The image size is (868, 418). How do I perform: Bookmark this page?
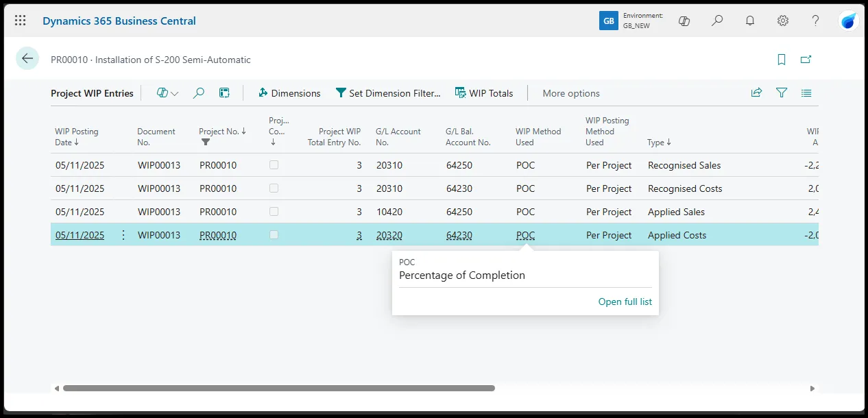point(782,60)
